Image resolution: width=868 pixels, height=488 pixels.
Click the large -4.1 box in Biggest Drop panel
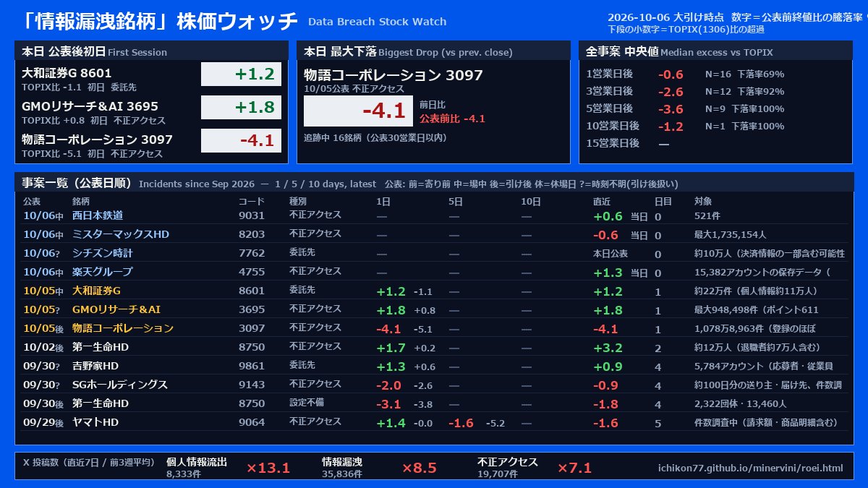(358, 111)
